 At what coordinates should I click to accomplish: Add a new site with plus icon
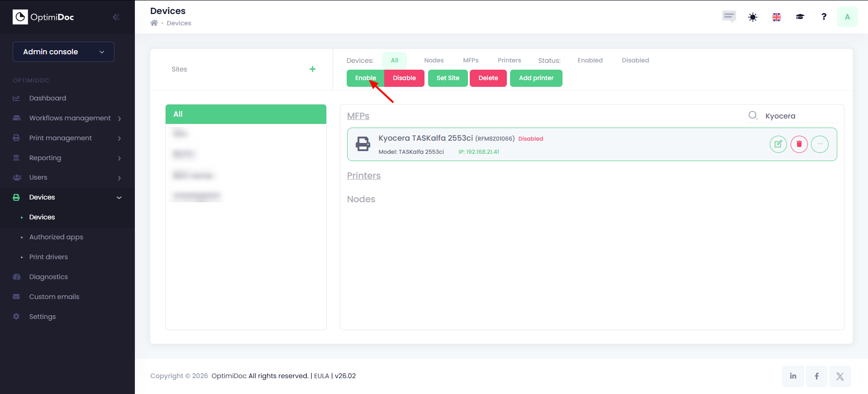[x=312, y=69]
